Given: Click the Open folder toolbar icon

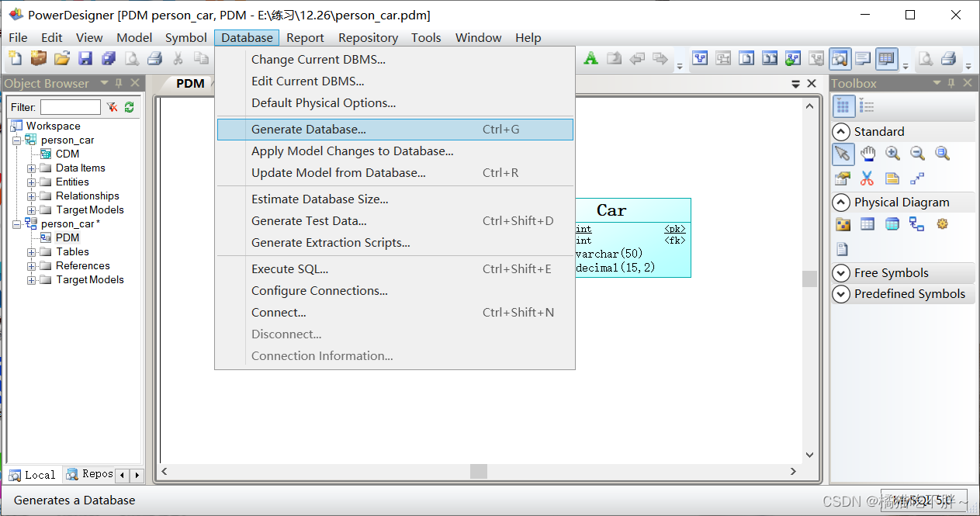Looking at the screenshot, I should tap(62, 58).
